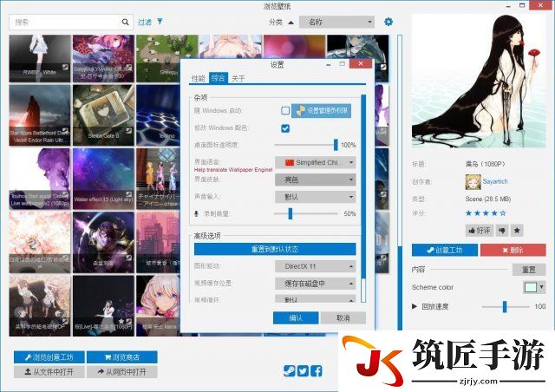Open the filter funnel icon
Screen dimensions: 555x392
160,22
